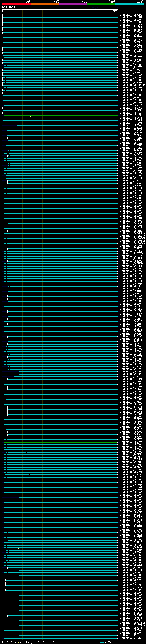Click UniRef100_P50410 hit name
Image resolution: width=146 pixels, height=644 pixels.
click(x=131, y=635)
